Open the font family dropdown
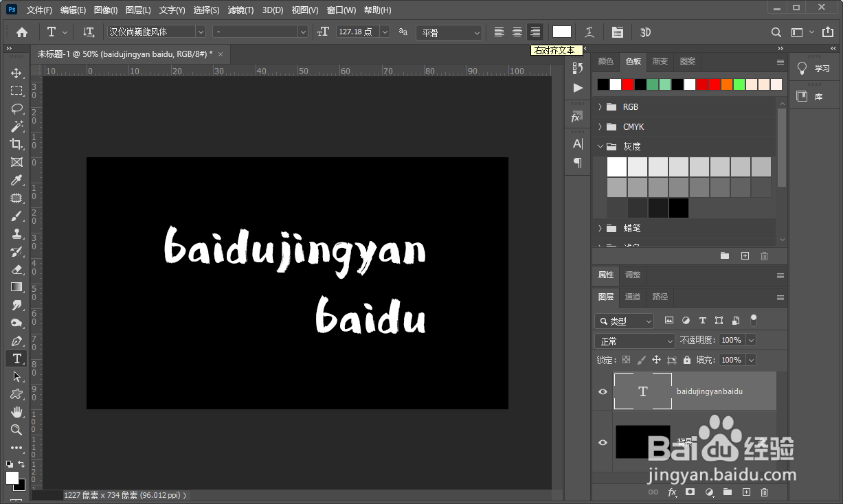The width and height of the screenshot is (843, 504). point(201,32)
